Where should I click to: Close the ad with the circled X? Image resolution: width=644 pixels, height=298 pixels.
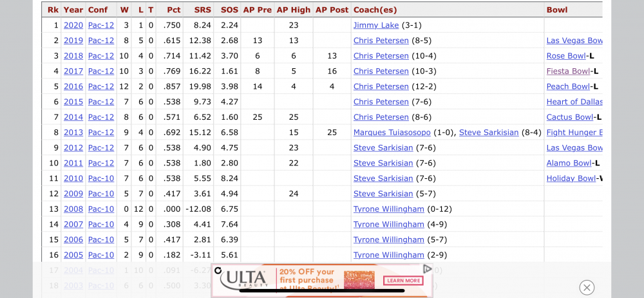coord(586,288)
